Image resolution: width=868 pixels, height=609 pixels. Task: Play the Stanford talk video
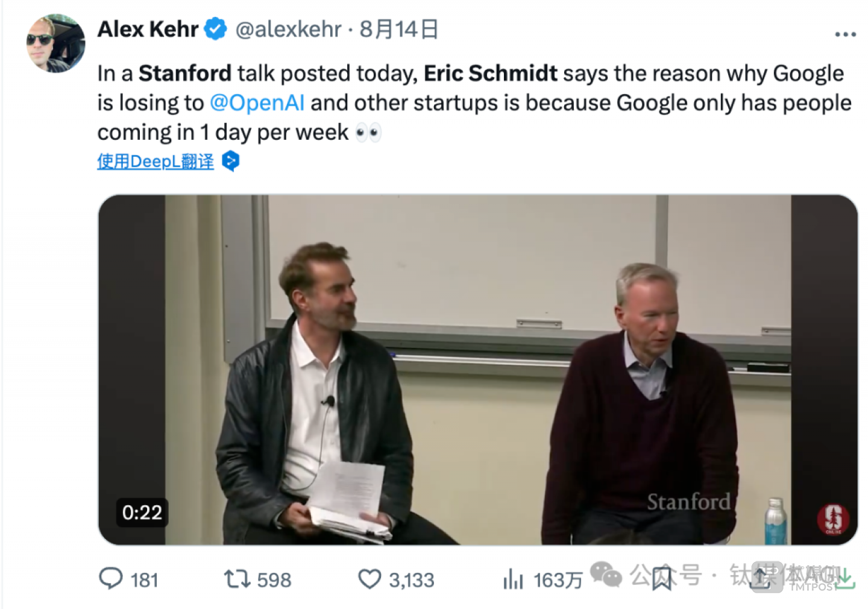click(477, 369)
